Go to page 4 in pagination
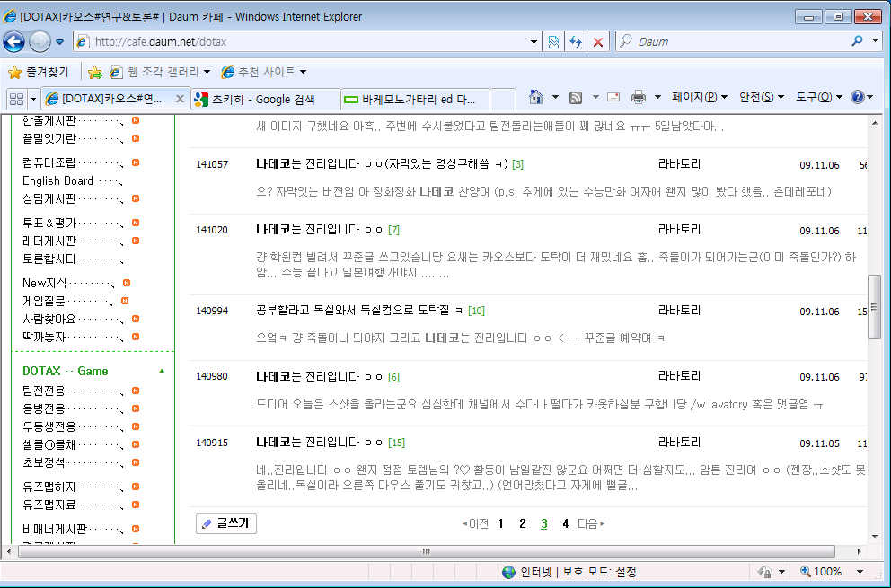The height and width of the screenshot is (588, 891). (x=565, y=523)
